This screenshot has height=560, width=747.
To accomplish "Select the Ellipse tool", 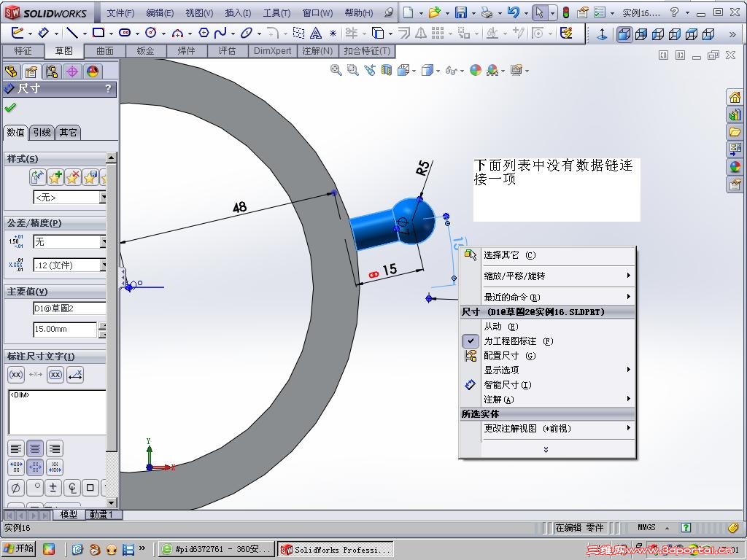I will coord(247,32).
